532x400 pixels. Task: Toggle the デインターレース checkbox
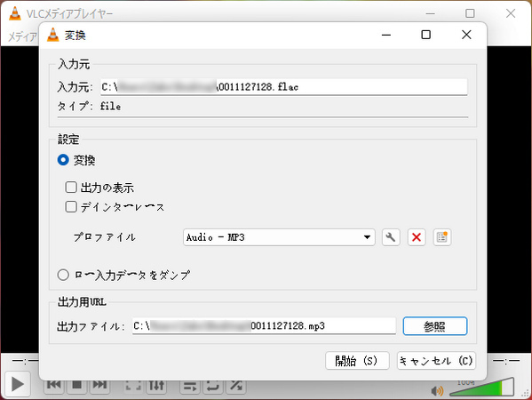click(x=71, y=206)
